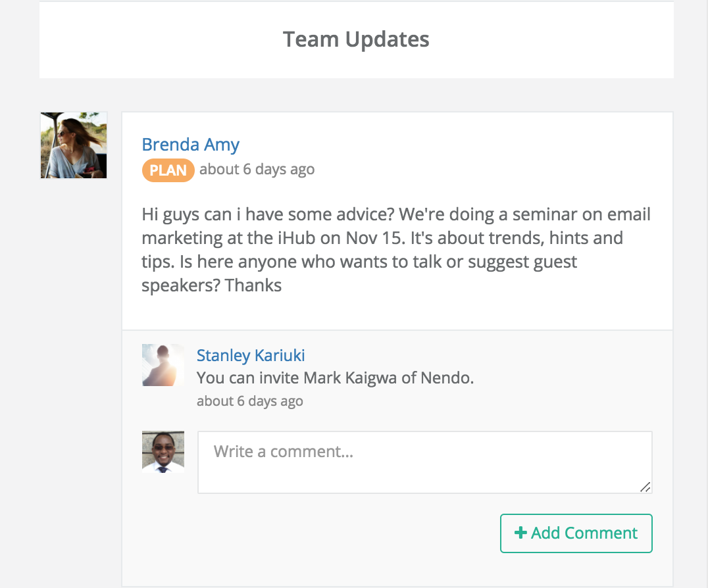The height and width of the screenshot is (588, 708).
Task: Click the timestamp under Stanley's comment
Action: click(x=249, y=401)
